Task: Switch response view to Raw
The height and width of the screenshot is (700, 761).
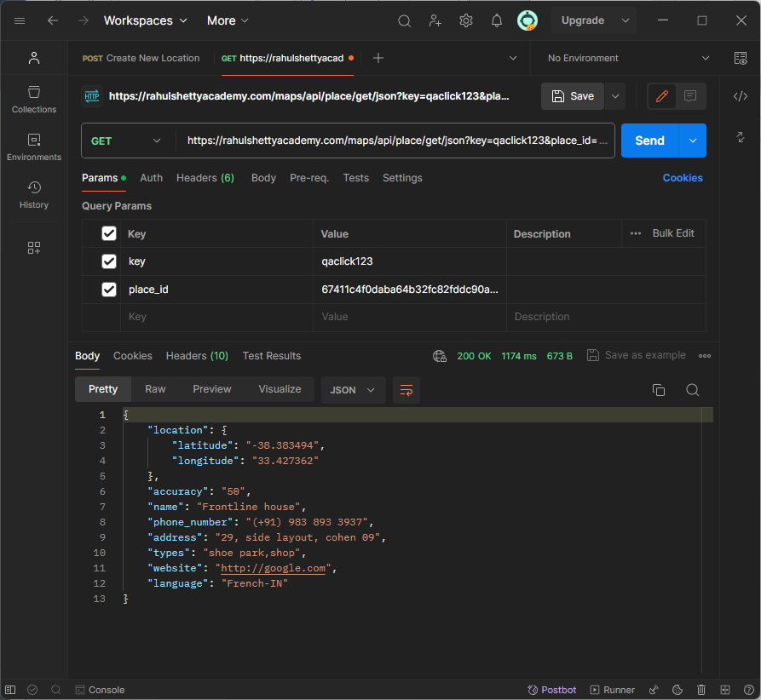Action: coord(155,389)
